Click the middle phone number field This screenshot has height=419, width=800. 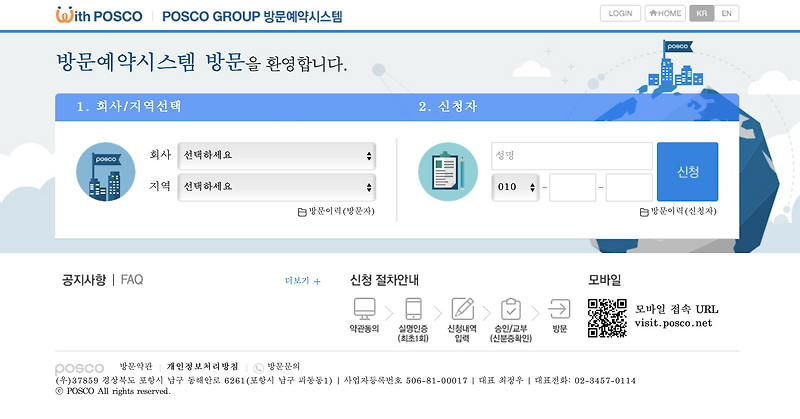click(x=572, y=187)
